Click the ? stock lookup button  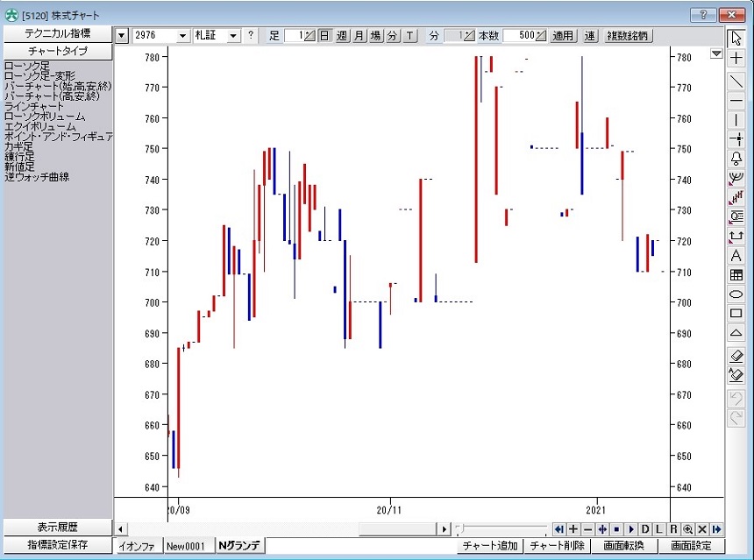(250, 36)
